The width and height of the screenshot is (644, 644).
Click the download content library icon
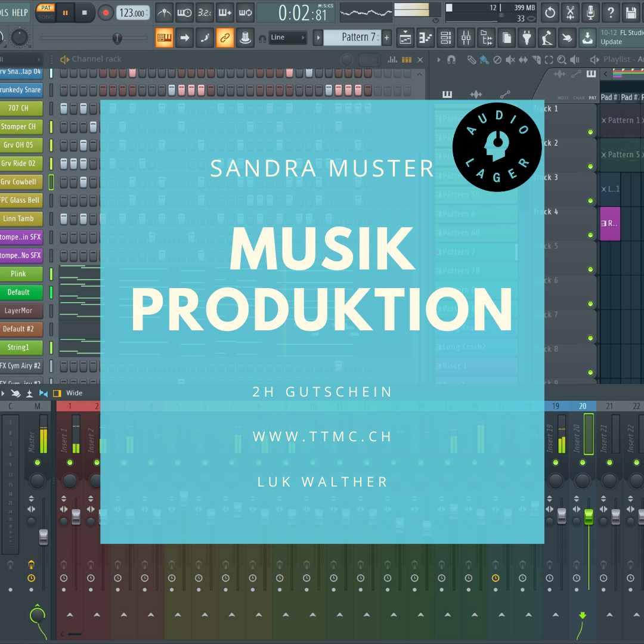tap(588, 38)
